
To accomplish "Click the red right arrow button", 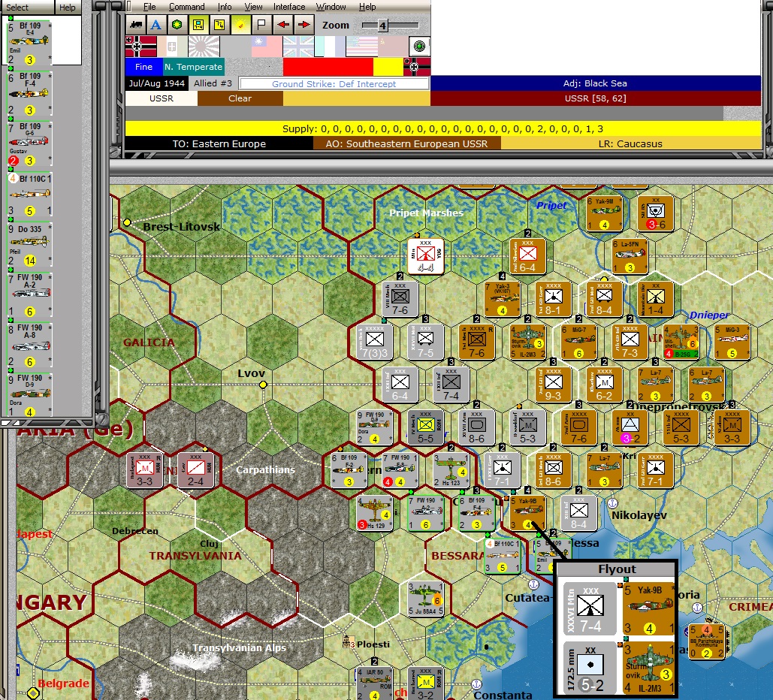I will 304,25.
